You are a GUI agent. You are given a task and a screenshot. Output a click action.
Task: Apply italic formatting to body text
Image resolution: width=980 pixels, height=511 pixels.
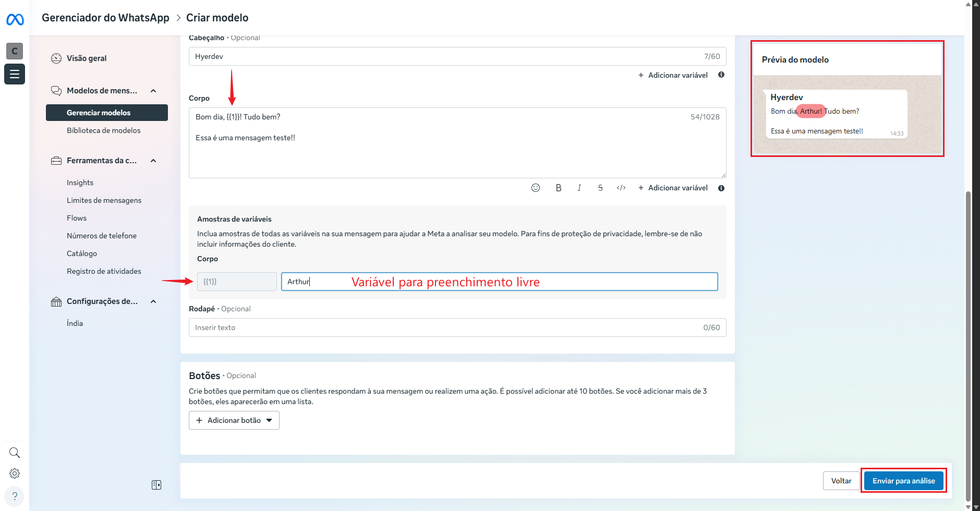coord(579,188)
